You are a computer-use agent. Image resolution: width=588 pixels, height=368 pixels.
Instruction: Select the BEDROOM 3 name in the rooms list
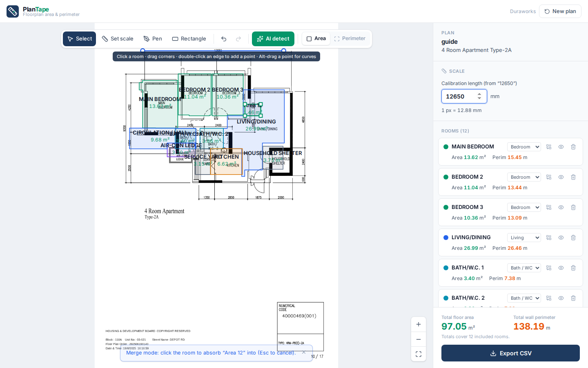tap(467, 207)
